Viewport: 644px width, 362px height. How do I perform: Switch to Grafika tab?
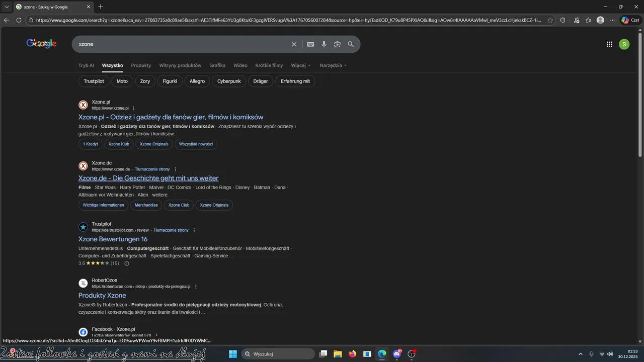[x=217, y=65]
